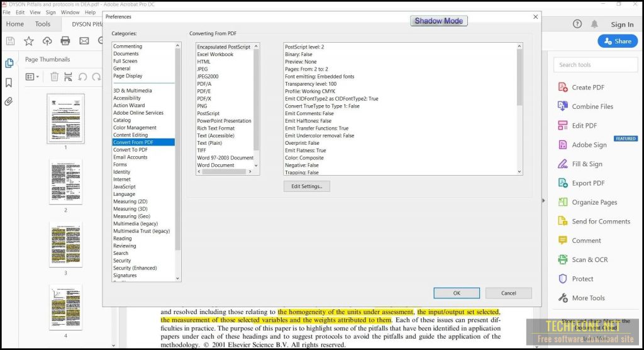Click the Shadow Mode button
Viewport: 644px width, 350px height.
click(x=438, y=21)
